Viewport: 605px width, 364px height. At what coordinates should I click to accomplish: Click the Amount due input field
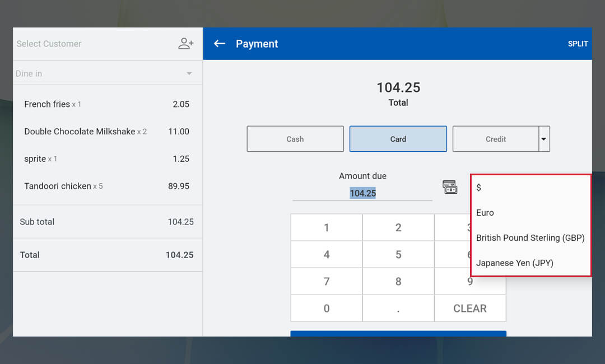pos(362,193)
